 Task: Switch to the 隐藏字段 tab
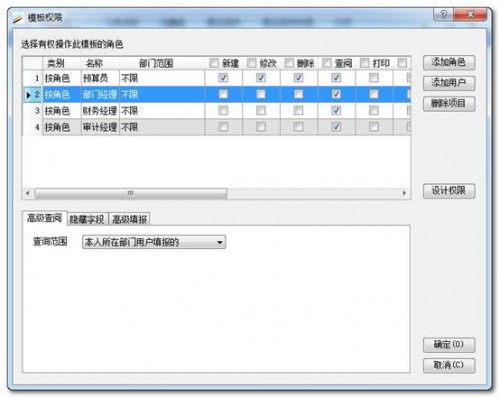[x=87, y=219]
